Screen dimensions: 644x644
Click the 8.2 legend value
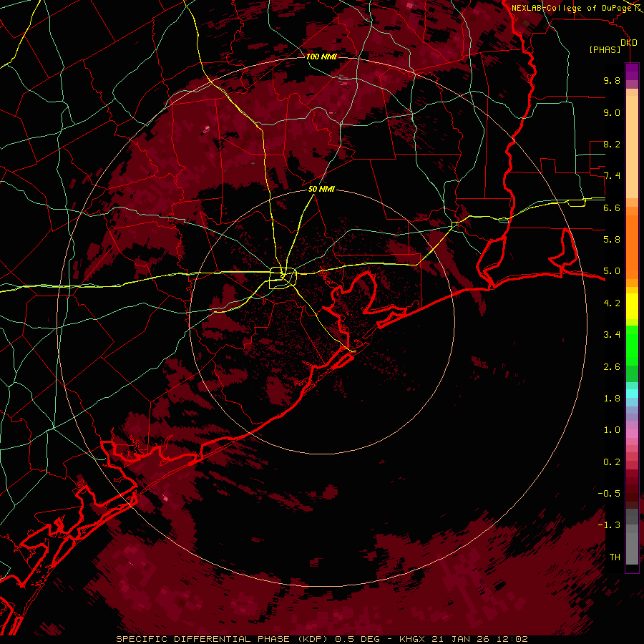(612, 144)
